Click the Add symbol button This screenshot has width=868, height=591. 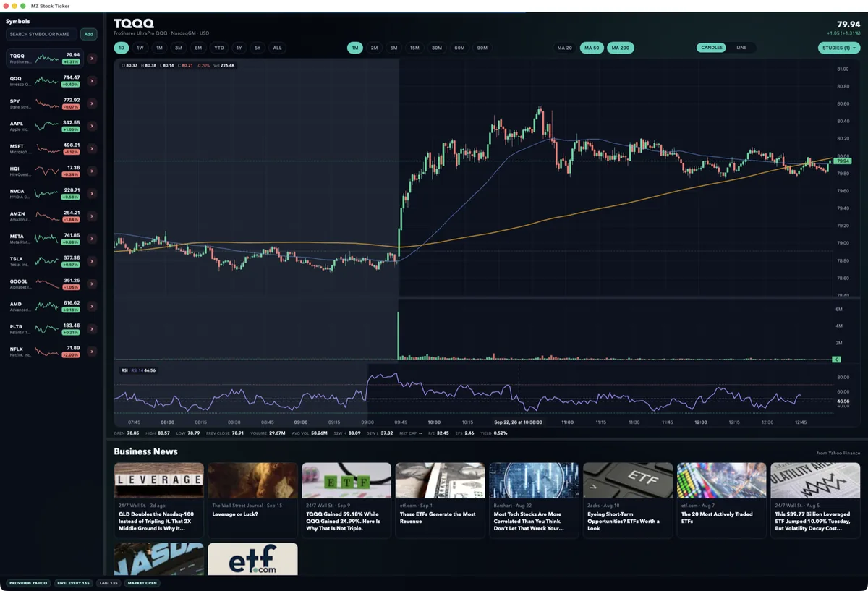coord(88,34)
